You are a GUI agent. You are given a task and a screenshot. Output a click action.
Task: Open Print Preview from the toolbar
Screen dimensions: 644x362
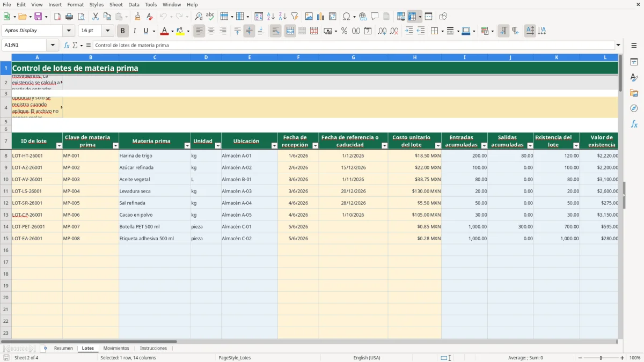[80, 17]
